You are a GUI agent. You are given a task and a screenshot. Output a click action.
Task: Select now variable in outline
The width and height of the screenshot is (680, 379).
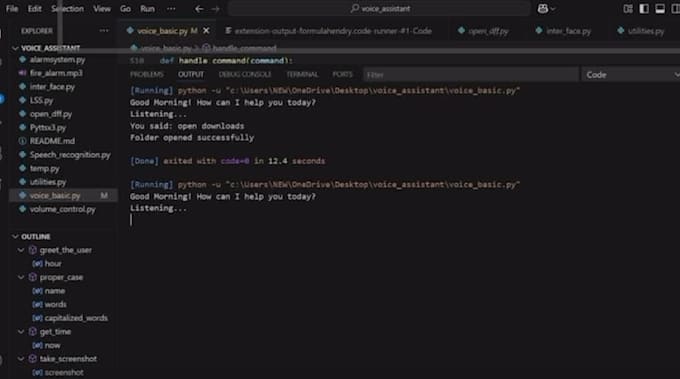[52, 346]
